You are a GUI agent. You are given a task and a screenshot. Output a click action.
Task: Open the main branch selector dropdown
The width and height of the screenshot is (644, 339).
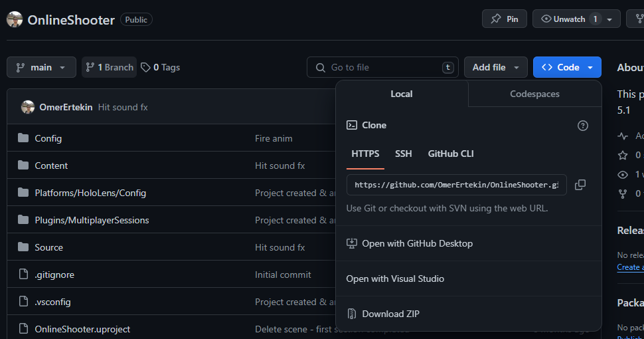tap(40, 67)
